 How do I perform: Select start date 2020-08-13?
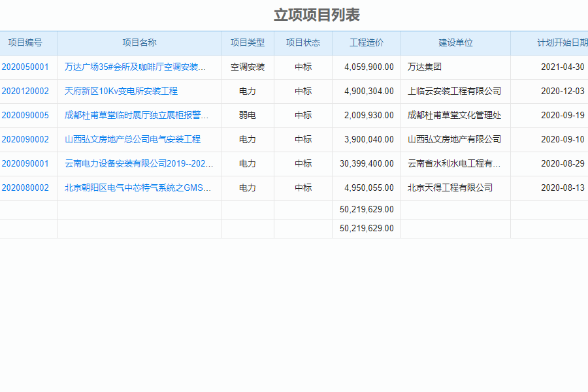point(563,188)
